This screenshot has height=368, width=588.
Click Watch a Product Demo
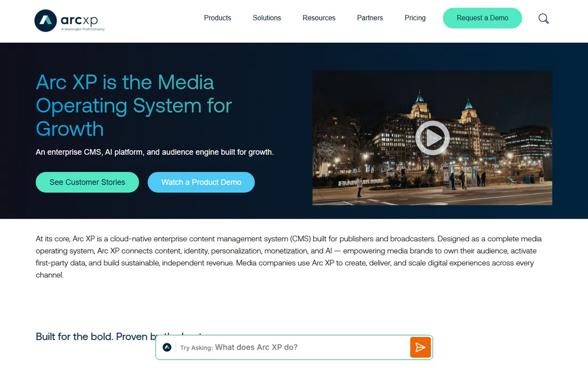pyautogui.click(x=201, y=182)
